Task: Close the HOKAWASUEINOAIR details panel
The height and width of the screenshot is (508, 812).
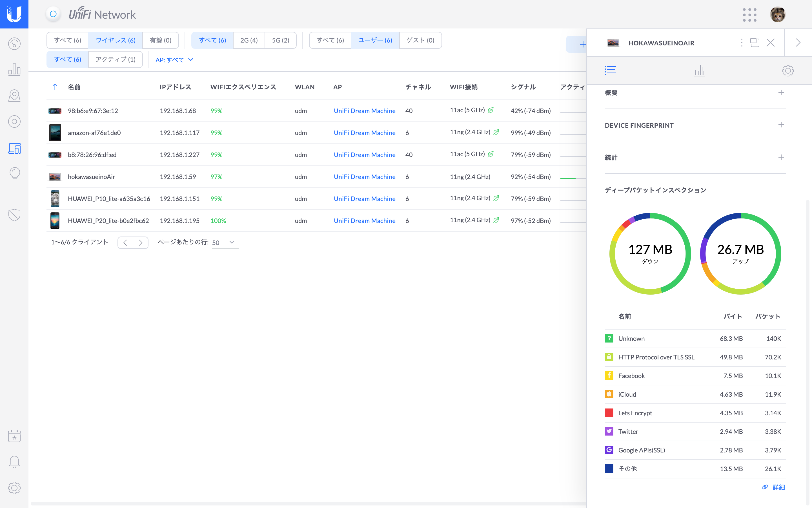Action: pyautogui.click(x=770, y=43)
